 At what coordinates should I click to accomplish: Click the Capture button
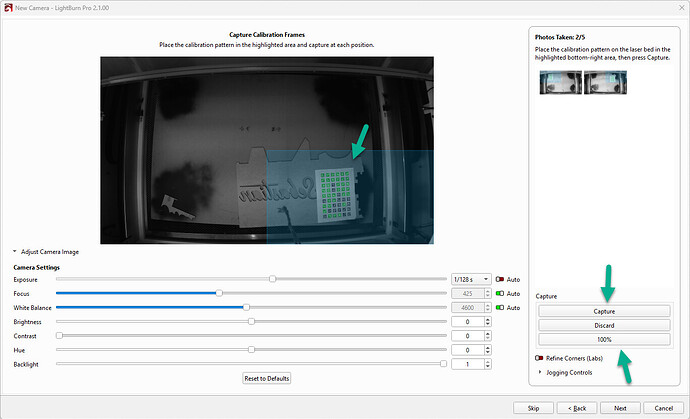pyautogui.click(x=604, y=311)
